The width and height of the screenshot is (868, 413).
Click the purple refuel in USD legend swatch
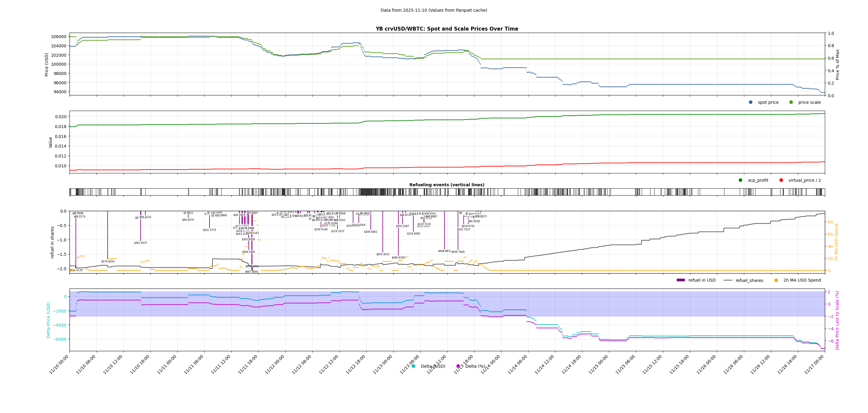click(681, 280)
